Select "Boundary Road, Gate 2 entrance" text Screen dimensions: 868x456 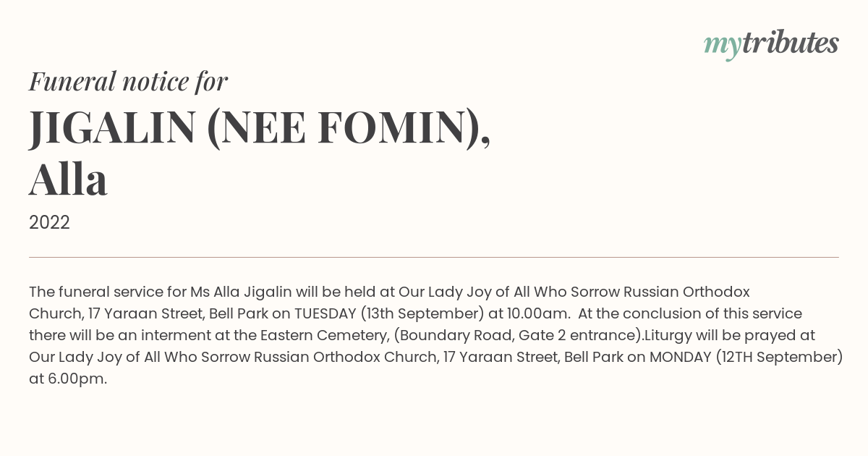514,336
